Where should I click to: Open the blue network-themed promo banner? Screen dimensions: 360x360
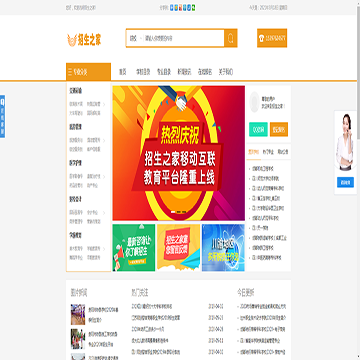tap(223, 247)
